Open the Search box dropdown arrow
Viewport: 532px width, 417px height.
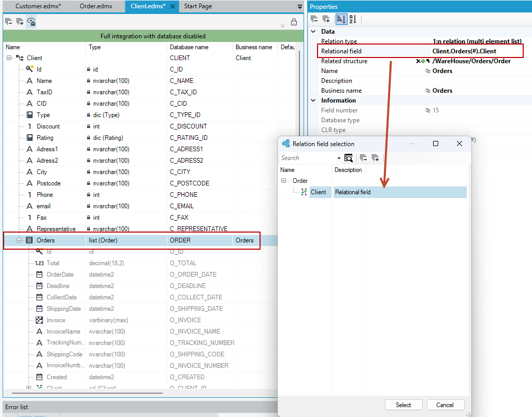tap(339, 158)
